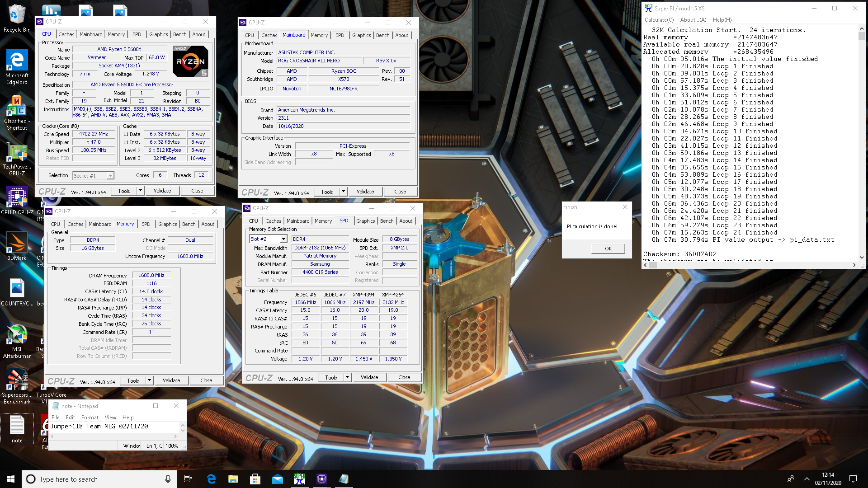Open Format menu in Notepad
868x488 pixels.
point(90,418)
